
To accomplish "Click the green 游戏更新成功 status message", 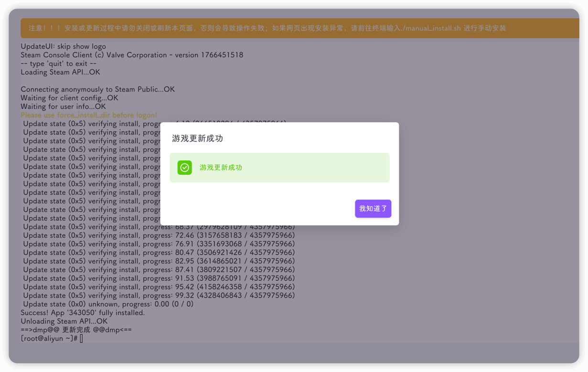I will [221, 168].
